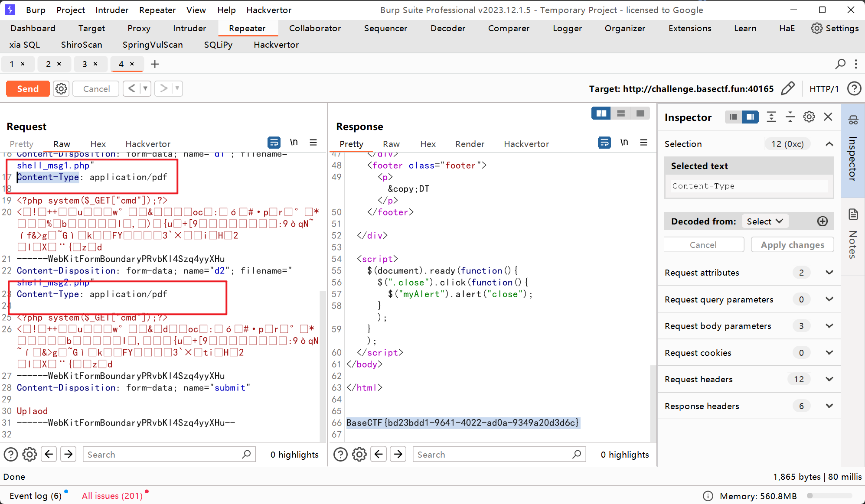Screen dimensions: 865x504
Task: Open request search help icon
Action: (10, 454)
